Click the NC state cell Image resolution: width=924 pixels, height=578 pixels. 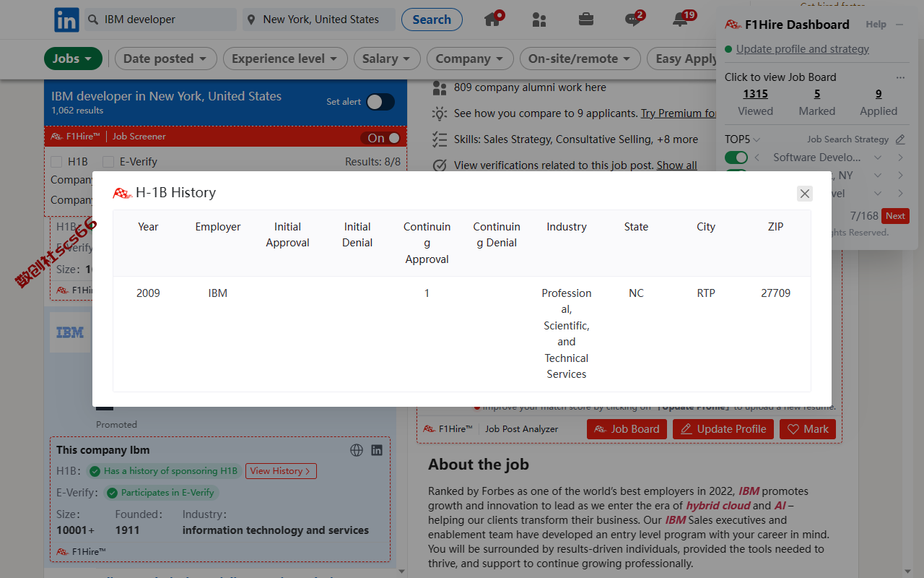tap(636, 293)
